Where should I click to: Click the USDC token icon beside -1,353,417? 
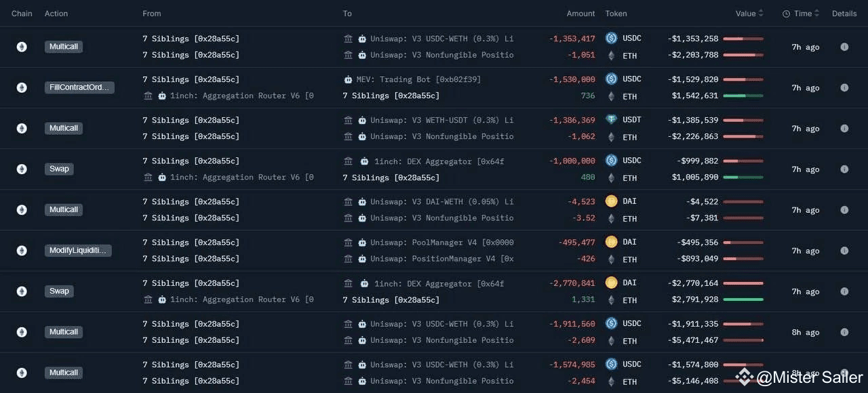[611, 39]
